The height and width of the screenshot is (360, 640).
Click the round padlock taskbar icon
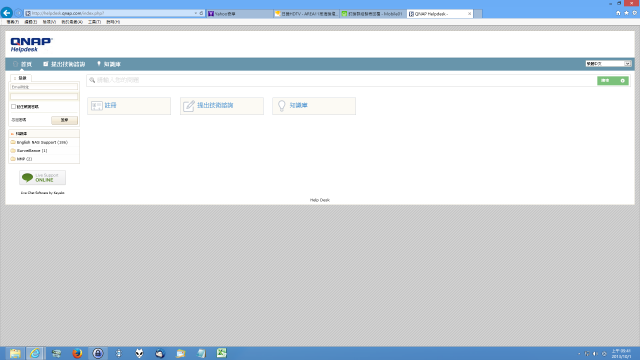tap(98, 353)
